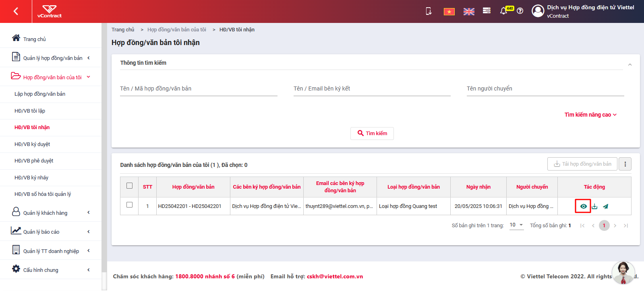The image size is (644, 292).
Task: Click the mobile download icon in header
Action: 429,11
